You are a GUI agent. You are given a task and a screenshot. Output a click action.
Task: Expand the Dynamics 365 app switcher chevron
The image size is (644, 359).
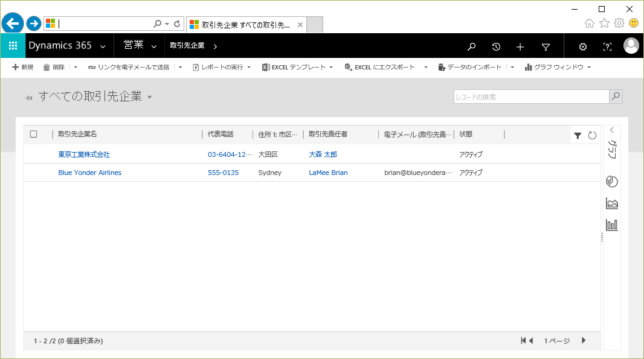click(x=103, y=47)
